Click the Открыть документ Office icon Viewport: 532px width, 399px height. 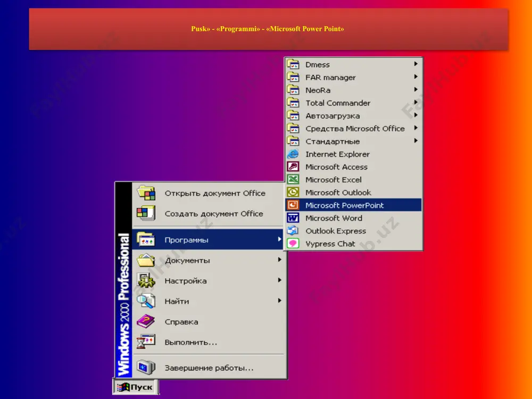click(x=146, y=193)
